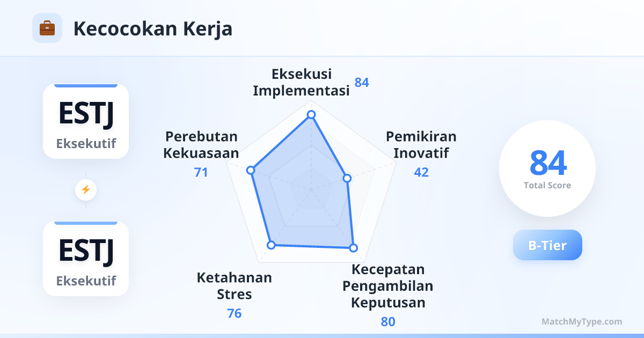Viewport: 644px width, 338px height.
Task: Click the Perebutan Kekuasaan label
Action: click(201, 145)
